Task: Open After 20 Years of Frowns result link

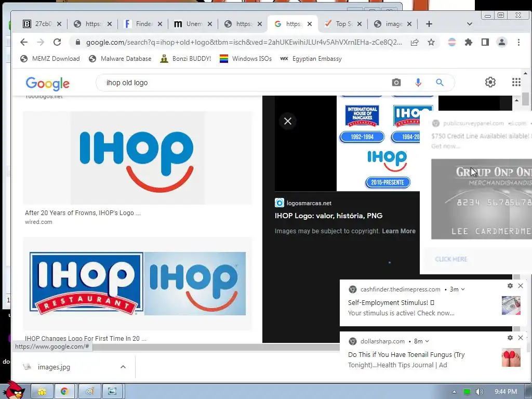Action: tap(83, 212)
